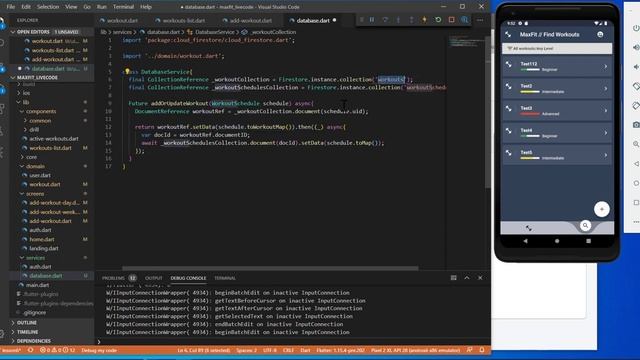The width and height of the screenshot is (640, 360).
Task: Focus the debug console input prompt
Action: tap(294, 342)
